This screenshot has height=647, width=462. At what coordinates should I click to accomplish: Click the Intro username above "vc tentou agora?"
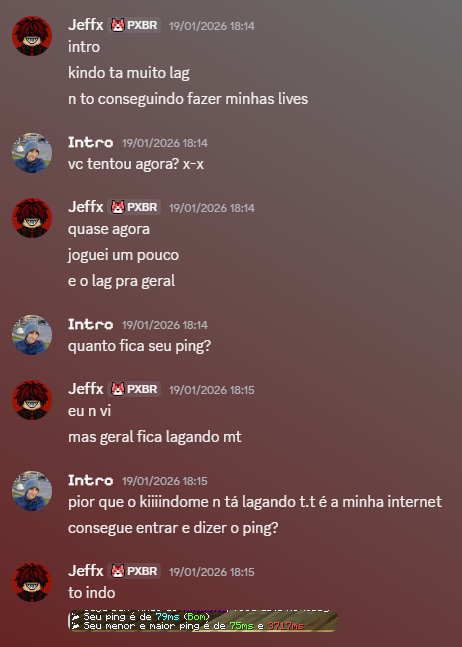click(90, 142)
